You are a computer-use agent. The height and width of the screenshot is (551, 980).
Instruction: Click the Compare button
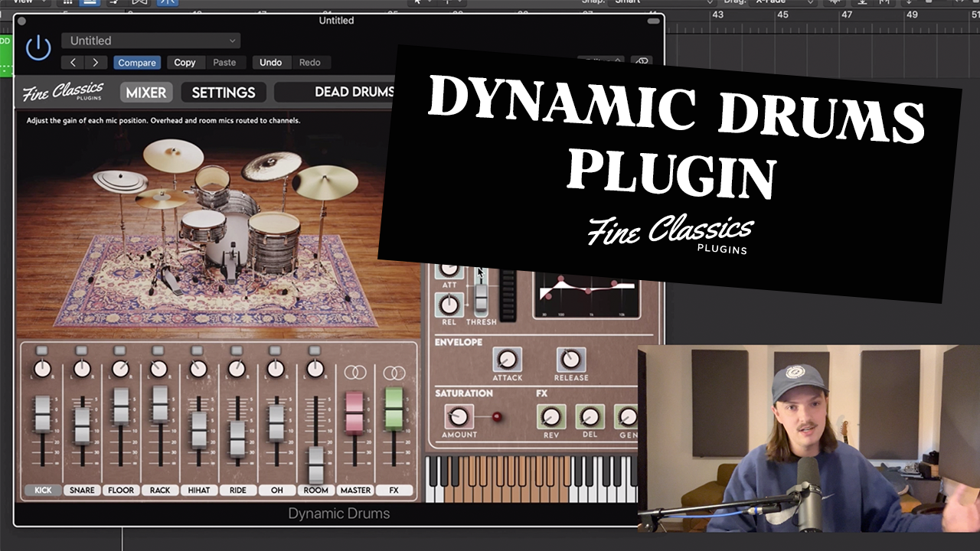click(x=136, y=62)
